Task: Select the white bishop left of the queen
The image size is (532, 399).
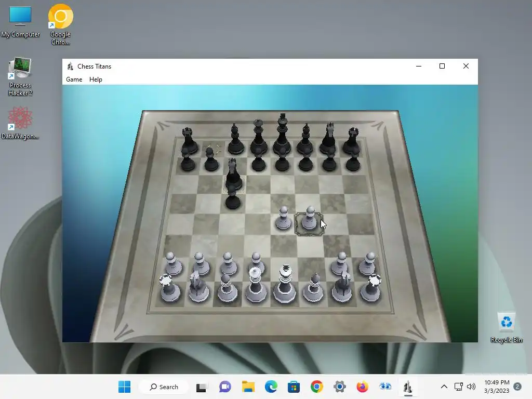Action: click(x=227, y=288)
